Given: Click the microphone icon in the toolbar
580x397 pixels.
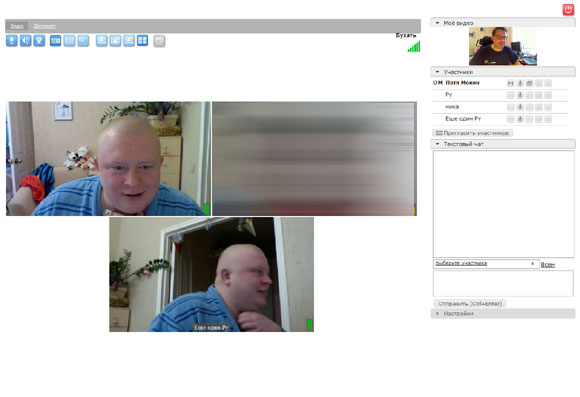Looking at the screenshot, I should coord(12,41).
